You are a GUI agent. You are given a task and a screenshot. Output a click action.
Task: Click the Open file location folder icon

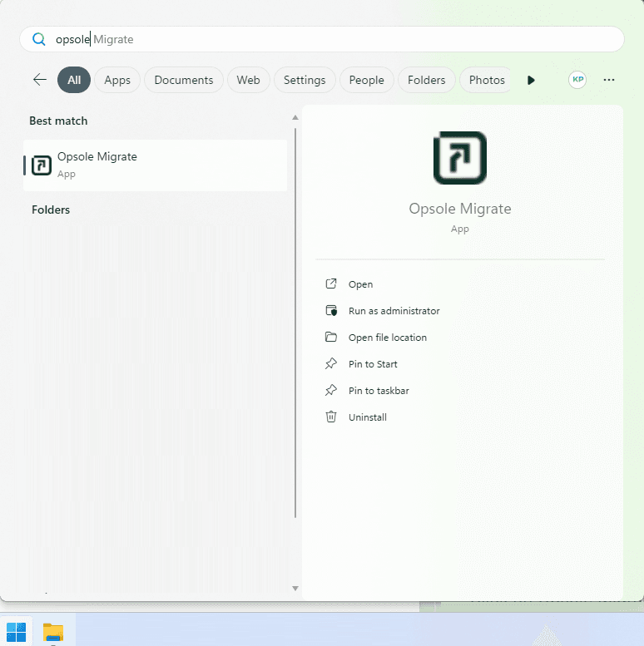(331, 337)
